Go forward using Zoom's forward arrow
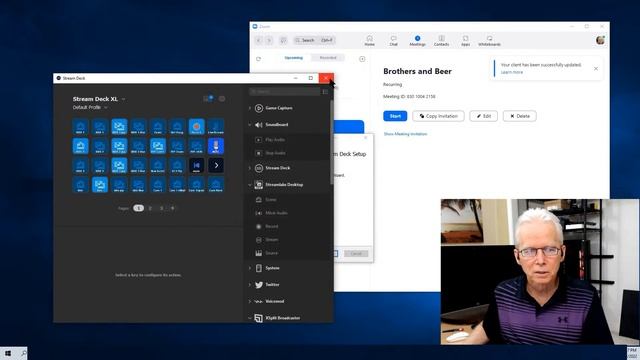Viewport: 640px width, 360px height. point(269,40)
